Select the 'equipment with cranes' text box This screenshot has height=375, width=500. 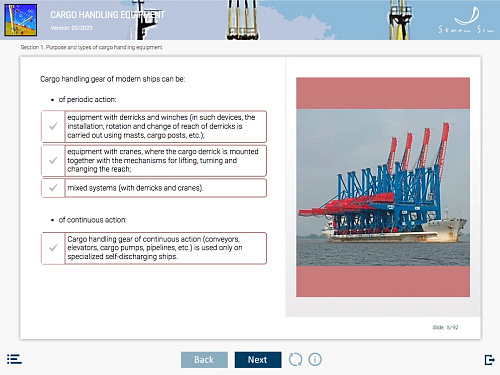coord(166,160)
